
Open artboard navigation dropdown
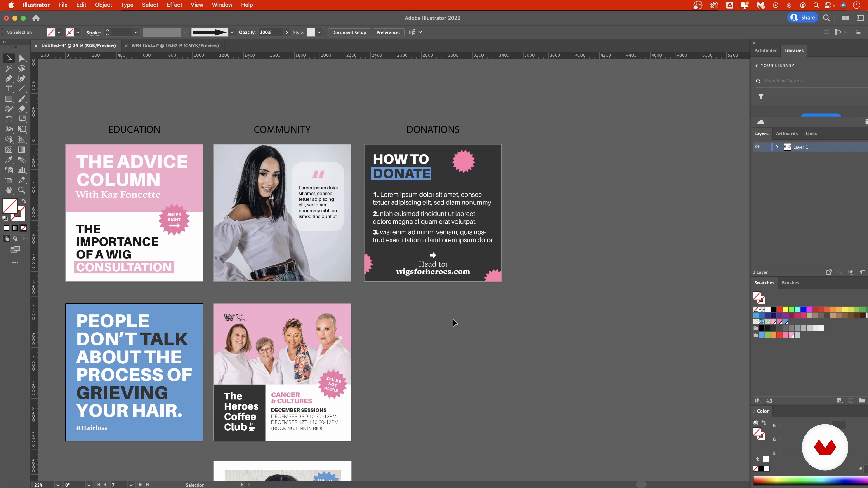(131, 485)
